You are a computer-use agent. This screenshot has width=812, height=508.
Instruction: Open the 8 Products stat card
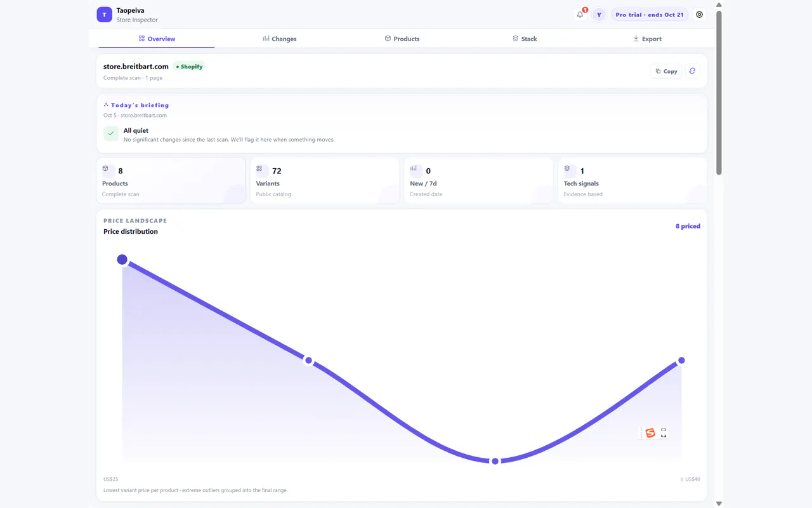171,180
